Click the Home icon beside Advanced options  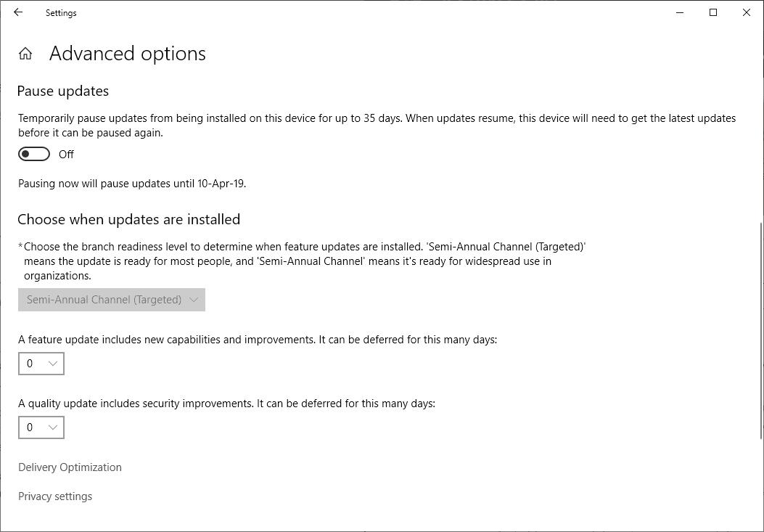[x=25, y=54]
